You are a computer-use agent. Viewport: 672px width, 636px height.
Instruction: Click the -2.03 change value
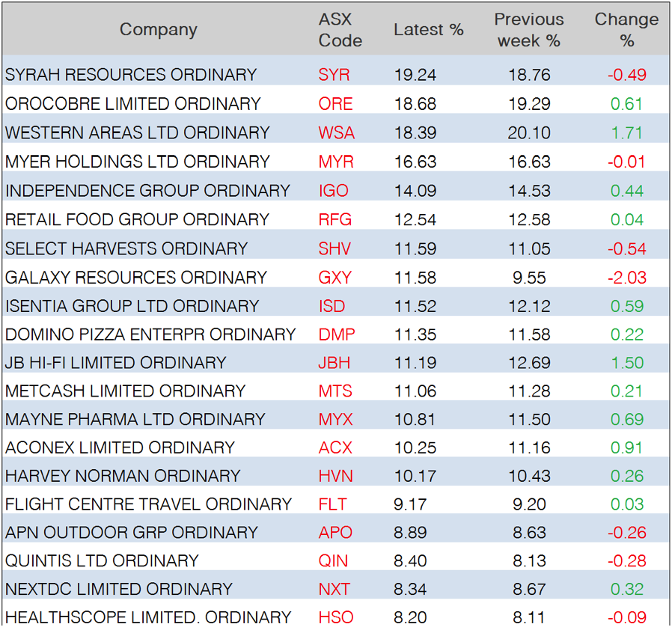(x=626, y=278)
